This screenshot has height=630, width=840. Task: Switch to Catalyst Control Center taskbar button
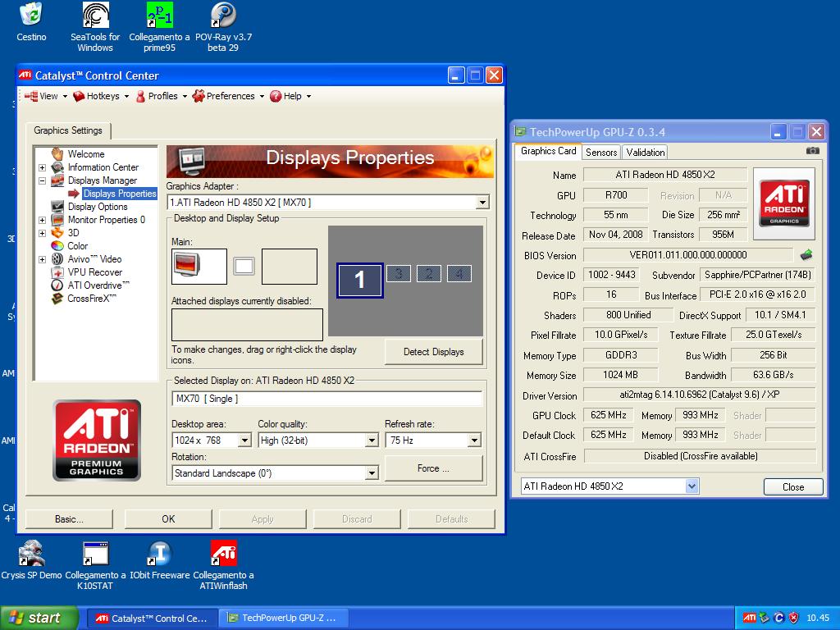pos(152,619)
